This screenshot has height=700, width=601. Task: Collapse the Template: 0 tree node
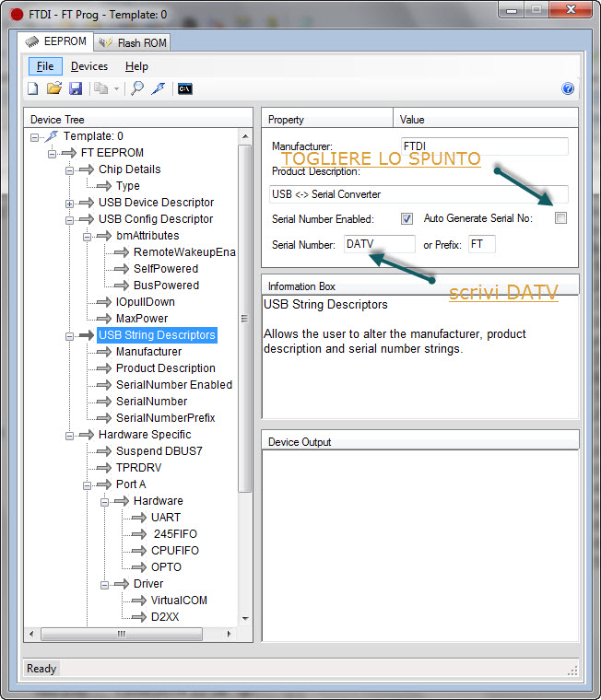34,137
